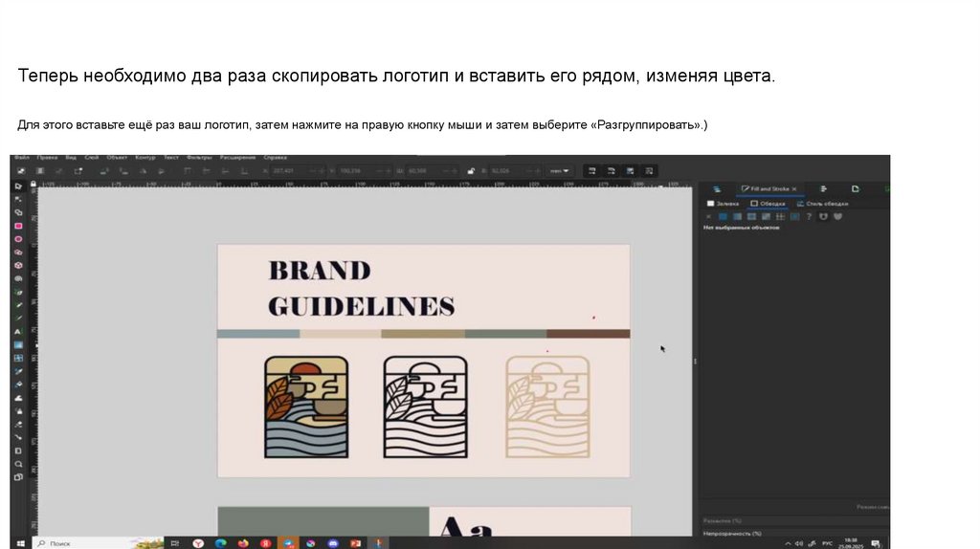Click the brown color bar segment

tap(588, 334)
